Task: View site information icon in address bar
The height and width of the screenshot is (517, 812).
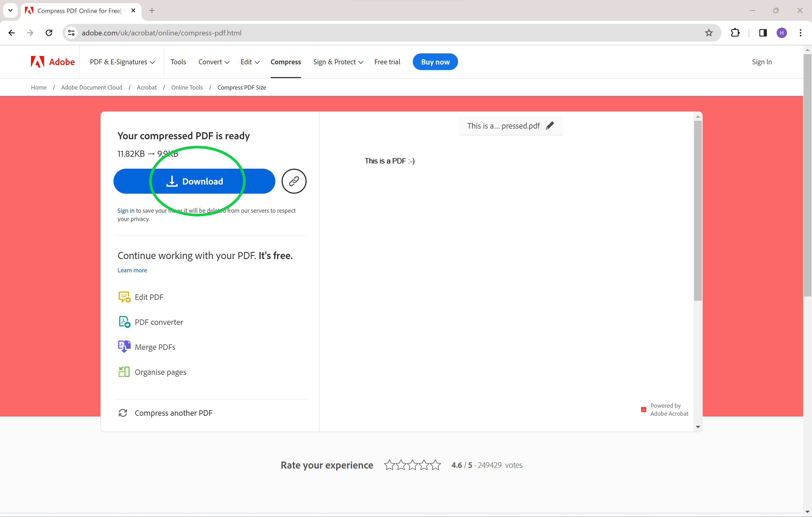Action: (x=71, y=33)
